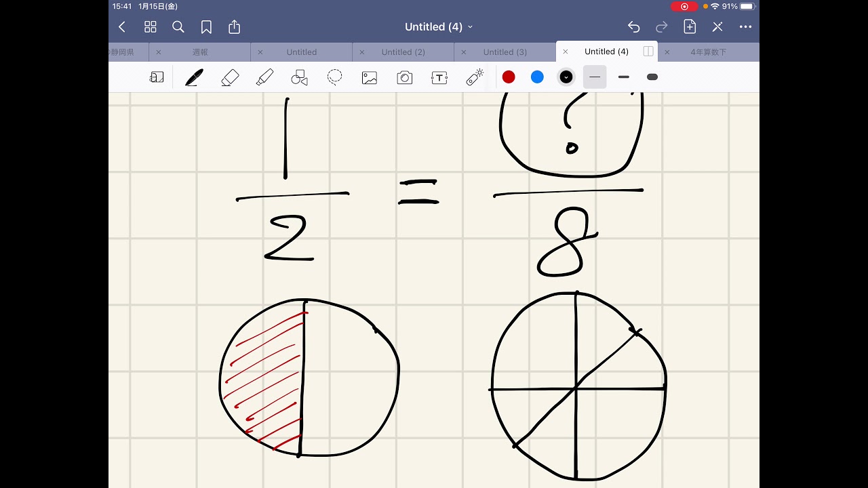Tap the battery status indicator

[x=747, y=6]
